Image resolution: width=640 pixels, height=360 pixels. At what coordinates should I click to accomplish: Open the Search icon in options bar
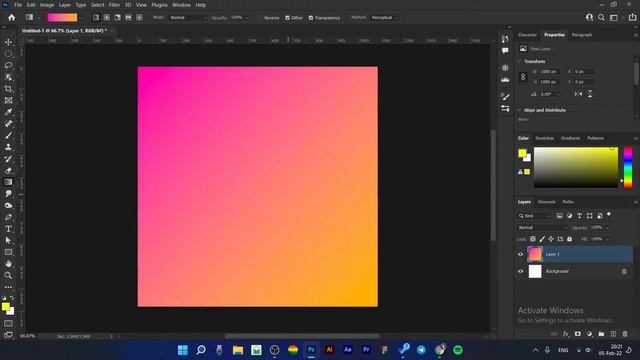pos(601,18)
